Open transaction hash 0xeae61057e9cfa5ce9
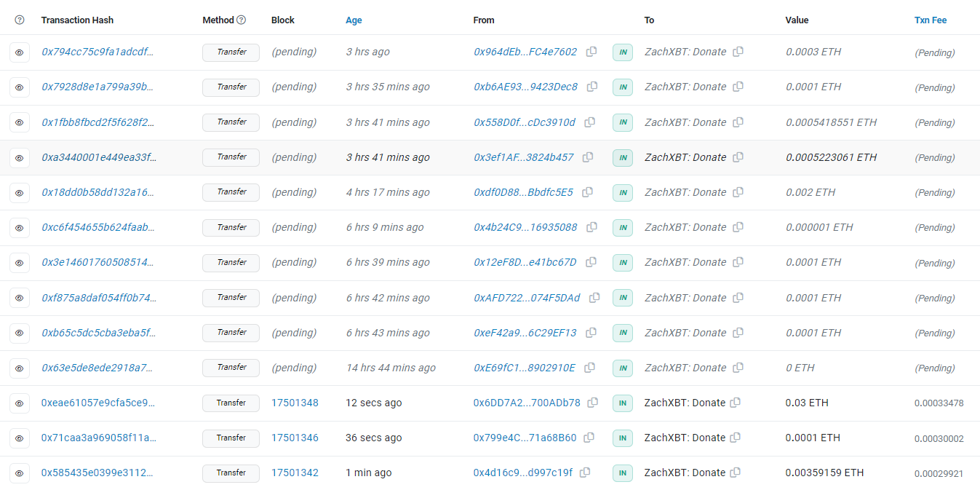 coord(98,403)
